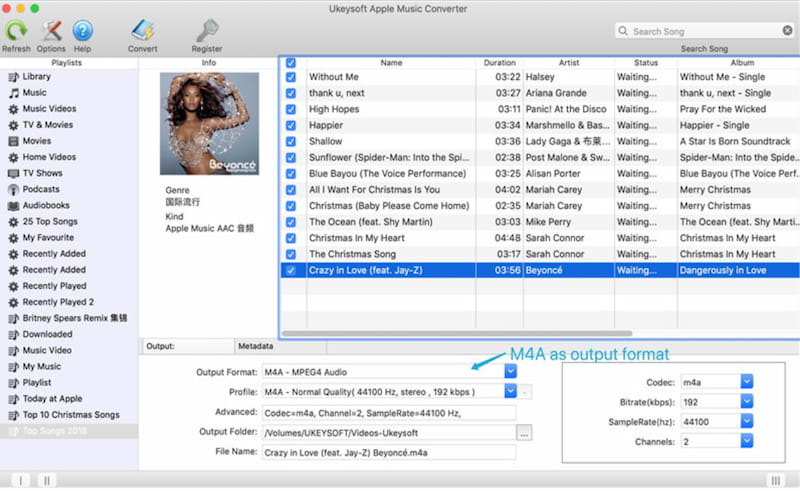The width and height of the screenshot is (800, 491).
Task: Toggle the Shallow song checkbox
Action: pyautogui.click(x=291, y=141)
